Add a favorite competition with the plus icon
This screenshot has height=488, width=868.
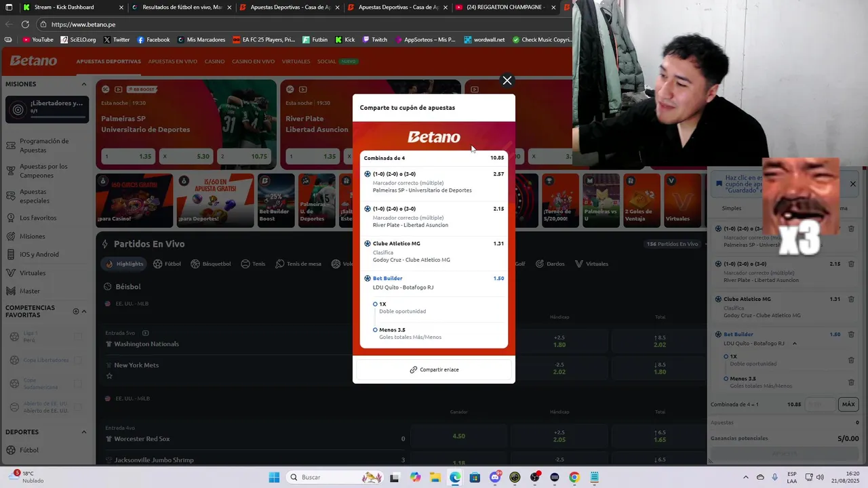(76, 311)
